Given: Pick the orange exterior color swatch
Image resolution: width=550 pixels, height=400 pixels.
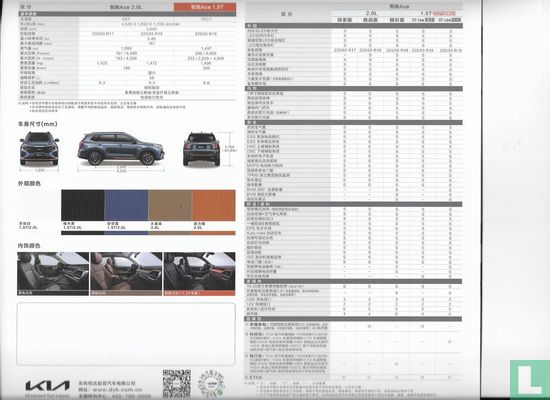Looking at the screenshot, I should [214, 205].
